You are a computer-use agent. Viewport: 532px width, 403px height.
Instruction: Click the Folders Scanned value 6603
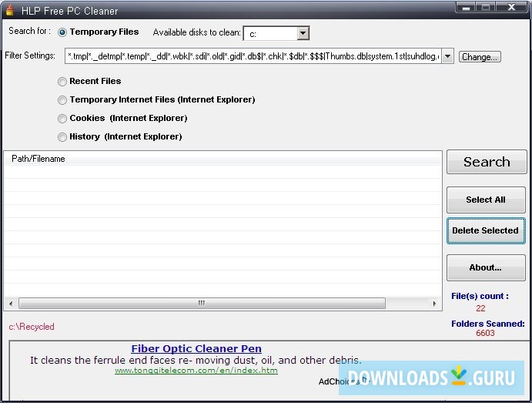(x=485, y=333)
